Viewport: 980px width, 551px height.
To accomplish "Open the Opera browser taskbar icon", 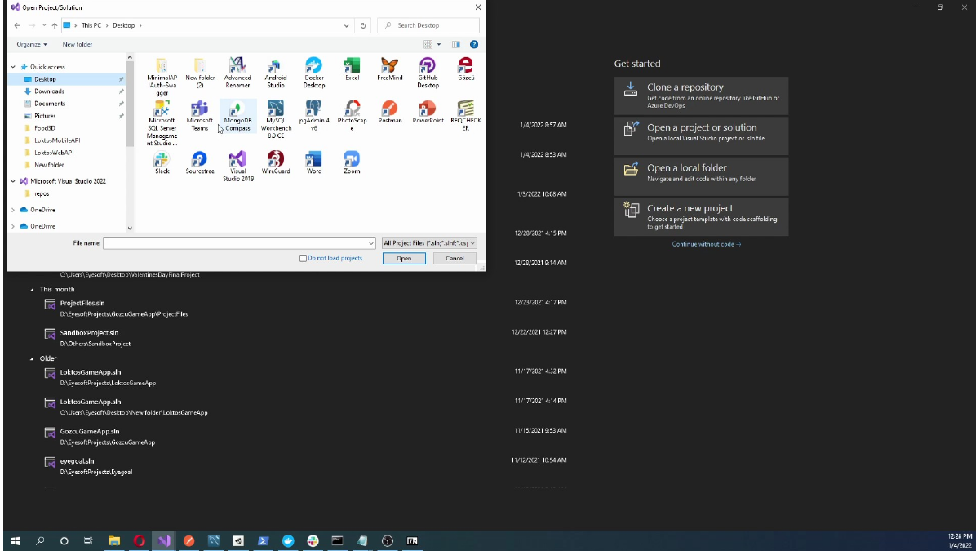I will pyautogui.click(x=140, y=540).
